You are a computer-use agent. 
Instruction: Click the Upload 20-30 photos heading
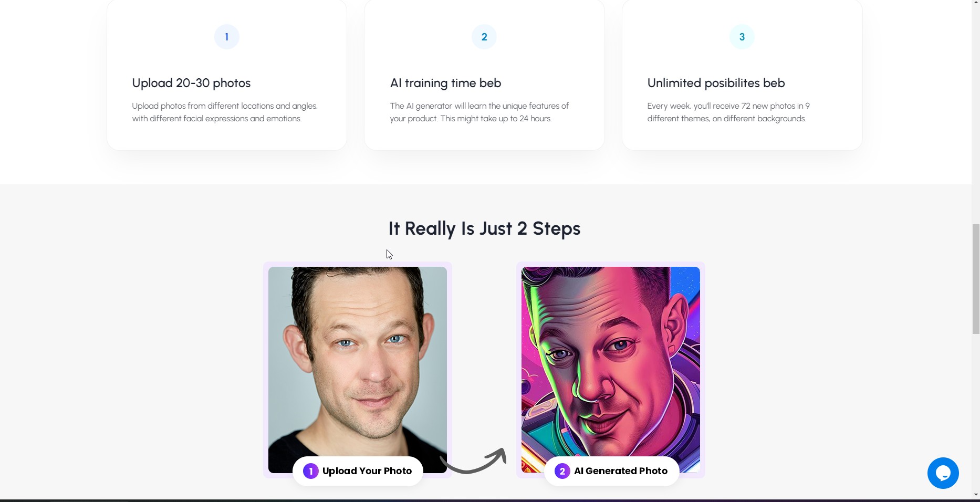click(191, 83)
